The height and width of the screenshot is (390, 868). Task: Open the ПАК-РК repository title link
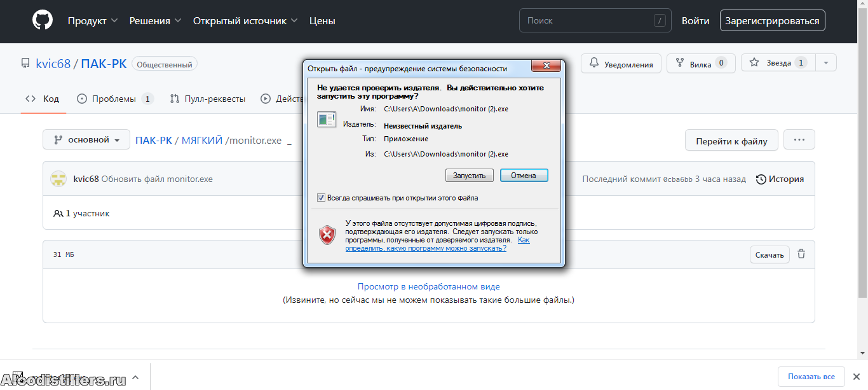click(x=104, y=64)
